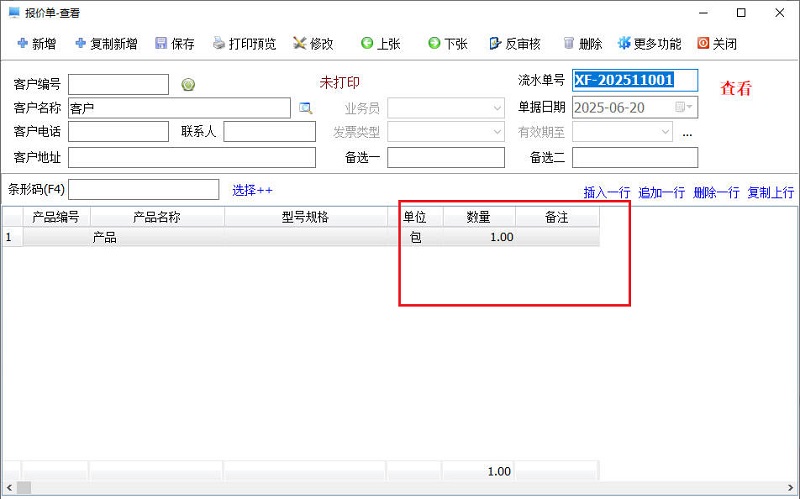Maximize the 报价单-查看 window
The height and width of the screenshot is (499, 800).
coord(741,13)
